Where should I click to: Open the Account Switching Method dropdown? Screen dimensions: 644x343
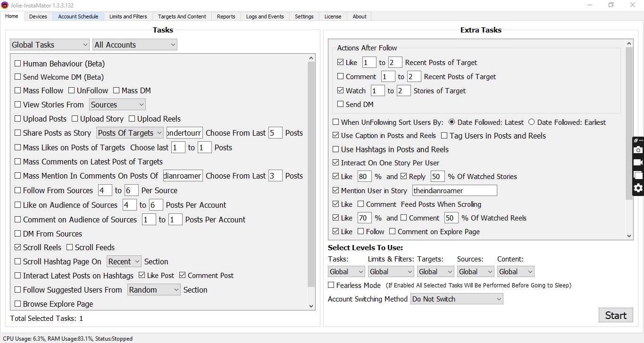coord(456,299)
